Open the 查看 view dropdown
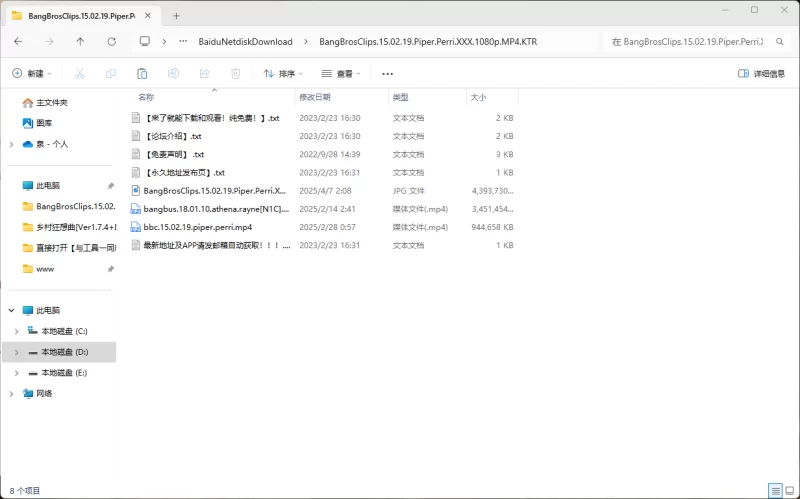This screenshot has width=800, height=499. 342,74
